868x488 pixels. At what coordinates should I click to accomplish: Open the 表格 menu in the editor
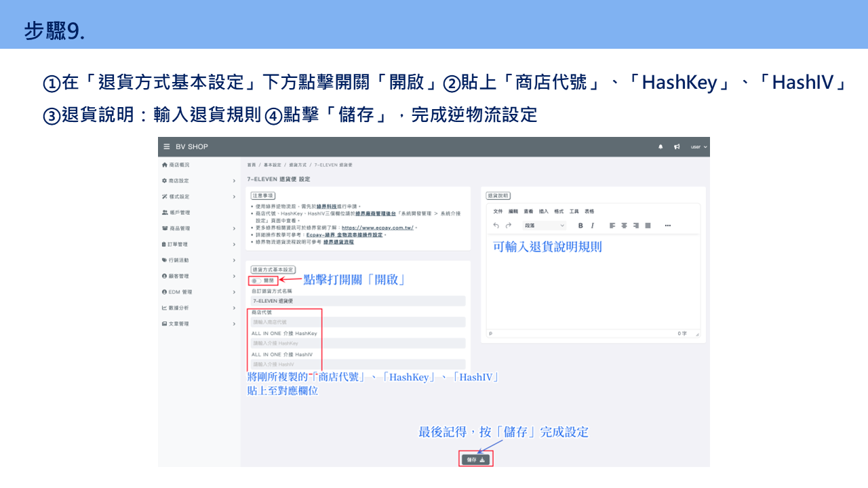click(589, 211)
